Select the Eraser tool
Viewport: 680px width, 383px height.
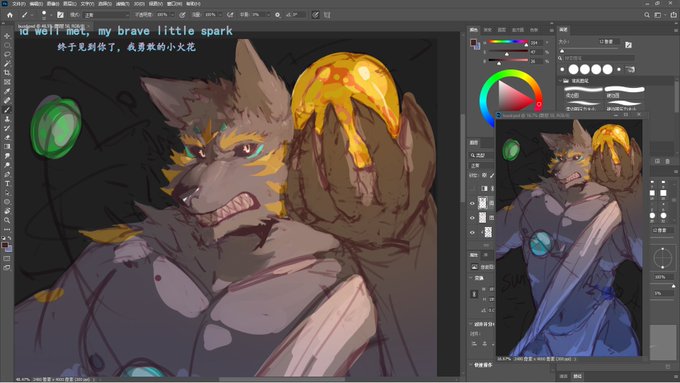[7, 137]
